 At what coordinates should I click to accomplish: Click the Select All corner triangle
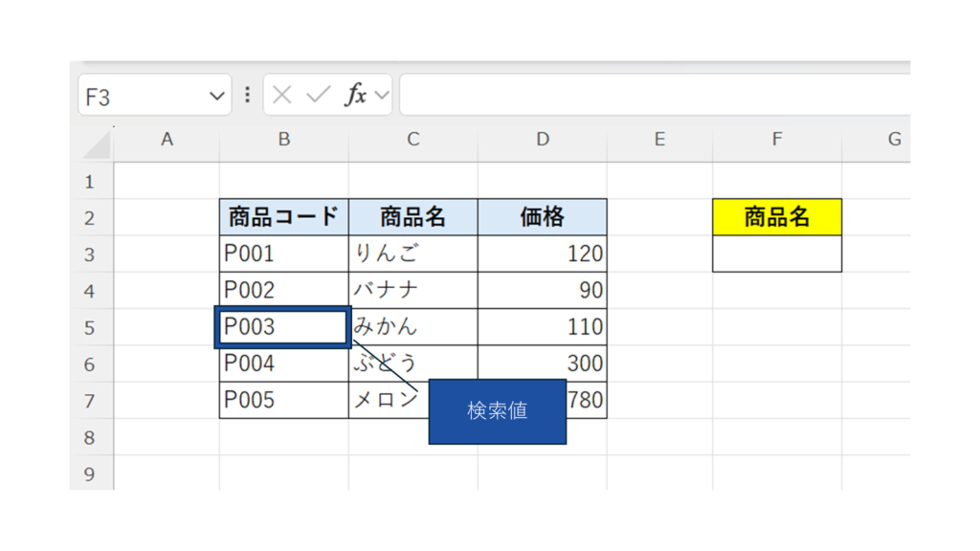tap(97, 143)
